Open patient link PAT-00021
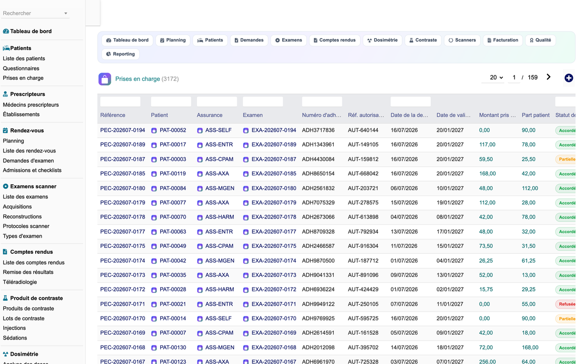588x364 pixels. pos(173,304)
